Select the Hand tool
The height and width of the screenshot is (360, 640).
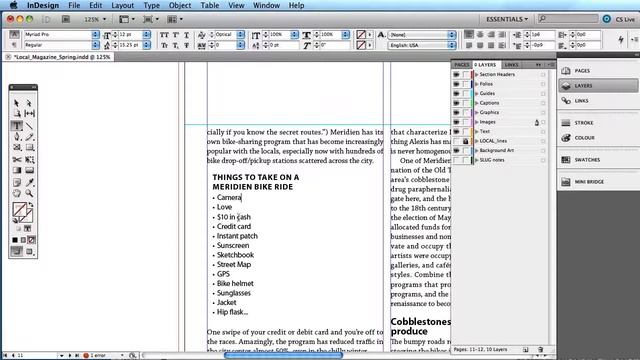pos(16,193)
